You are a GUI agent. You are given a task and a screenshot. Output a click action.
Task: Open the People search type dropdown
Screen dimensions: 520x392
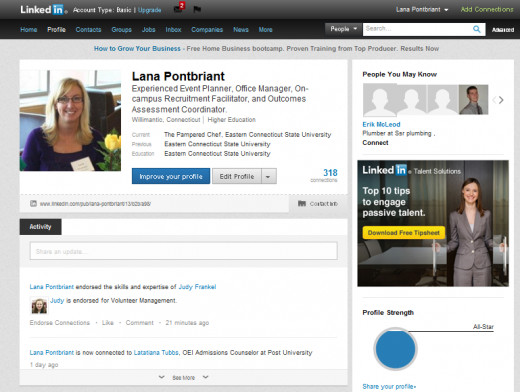click(343, 29)
